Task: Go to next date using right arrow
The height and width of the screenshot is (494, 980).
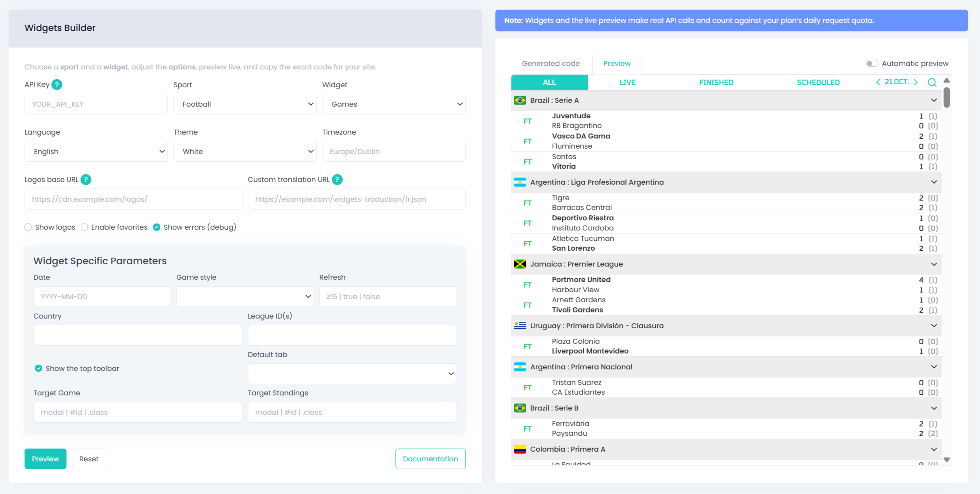Action: point(916,82)
